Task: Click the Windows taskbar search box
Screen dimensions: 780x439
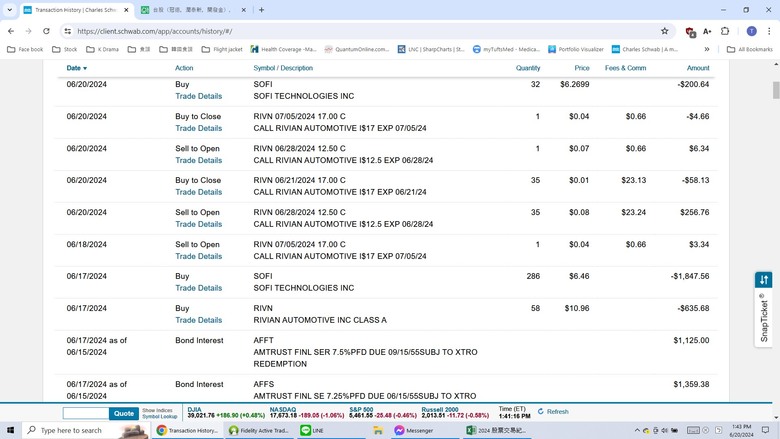Action: (87, 430)
